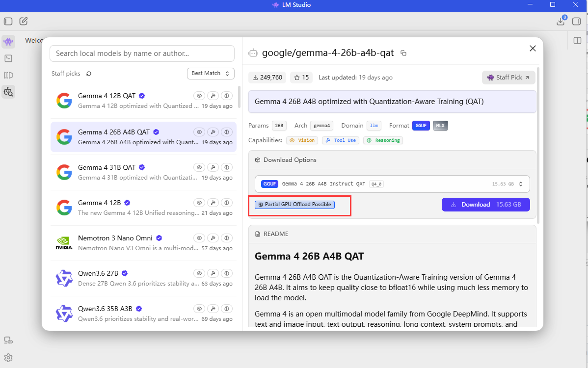Select the GGUF format badge

pyautogui.click(x=421, y=126)
